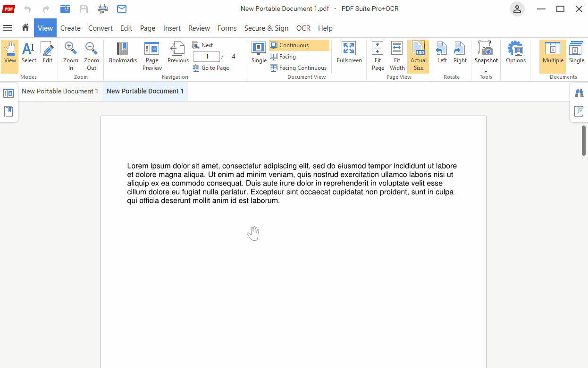Toggle Facing Continuous view
The width and height of the screenshot is (588, 368).
[299, 68]
